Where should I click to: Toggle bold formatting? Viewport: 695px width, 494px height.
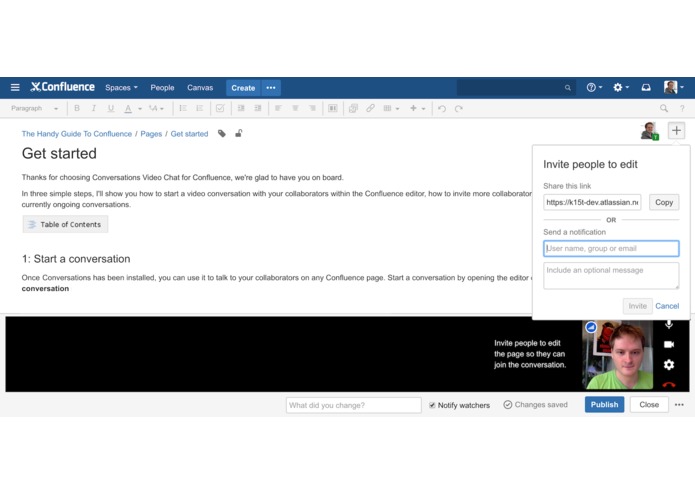[x=77, y=108]
